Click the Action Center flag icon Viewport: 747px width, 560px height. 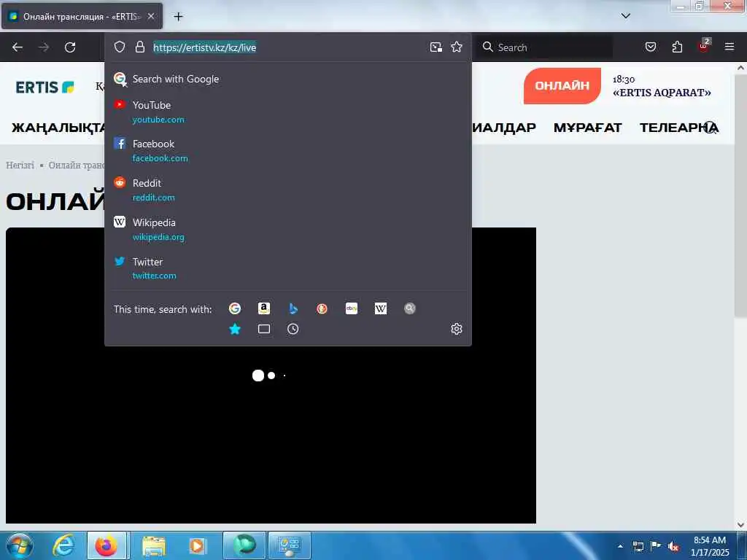(x=656, y=546)
